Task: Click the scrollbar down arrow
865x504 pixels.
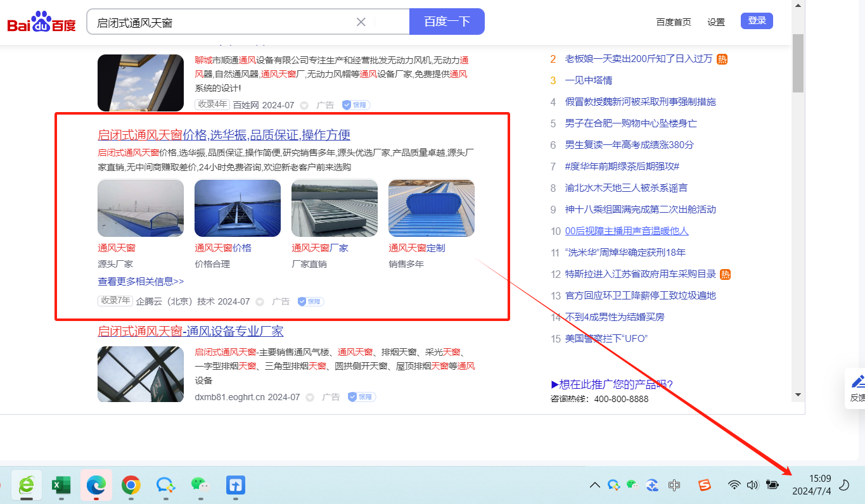Action: (798, 394)
